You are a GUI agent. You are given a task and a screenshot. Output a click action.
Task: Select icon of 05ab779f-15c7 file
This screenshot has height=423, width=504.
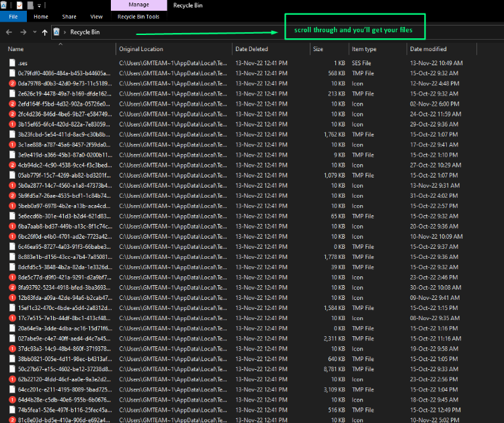click(x=12, y=176)
